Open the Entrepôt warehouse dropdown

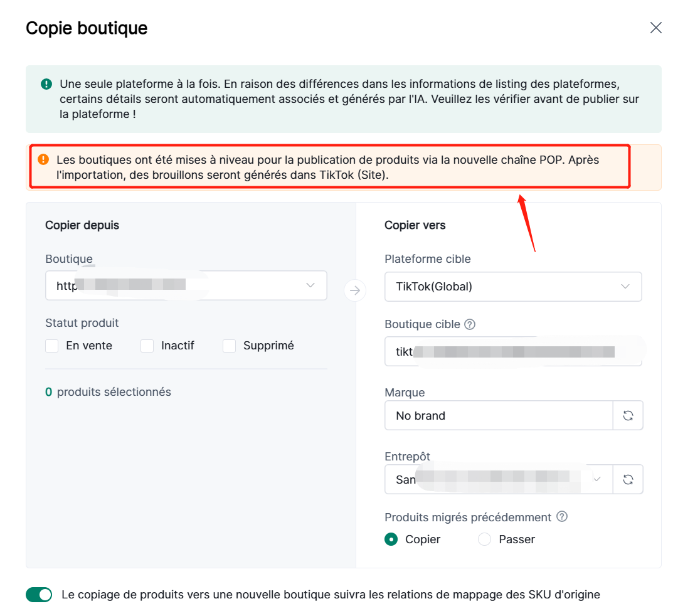tap(499, 479)
